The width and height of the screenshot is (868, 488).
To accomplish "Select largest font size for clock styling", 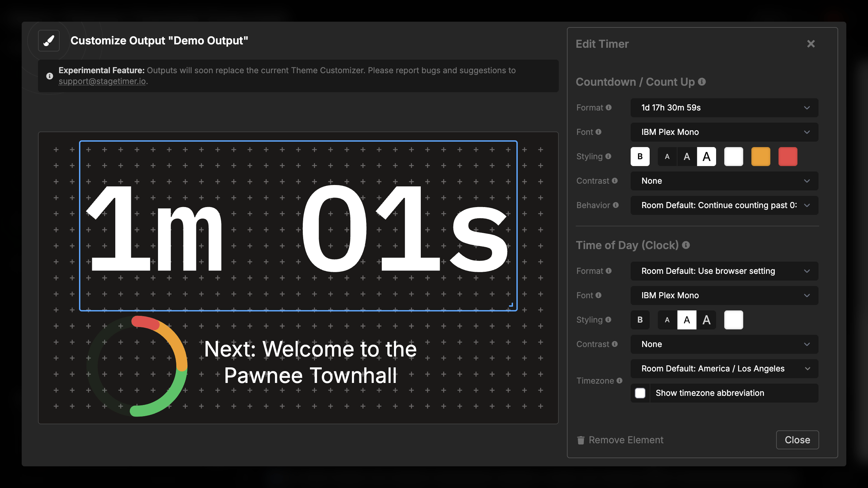I will click(706, 320).
